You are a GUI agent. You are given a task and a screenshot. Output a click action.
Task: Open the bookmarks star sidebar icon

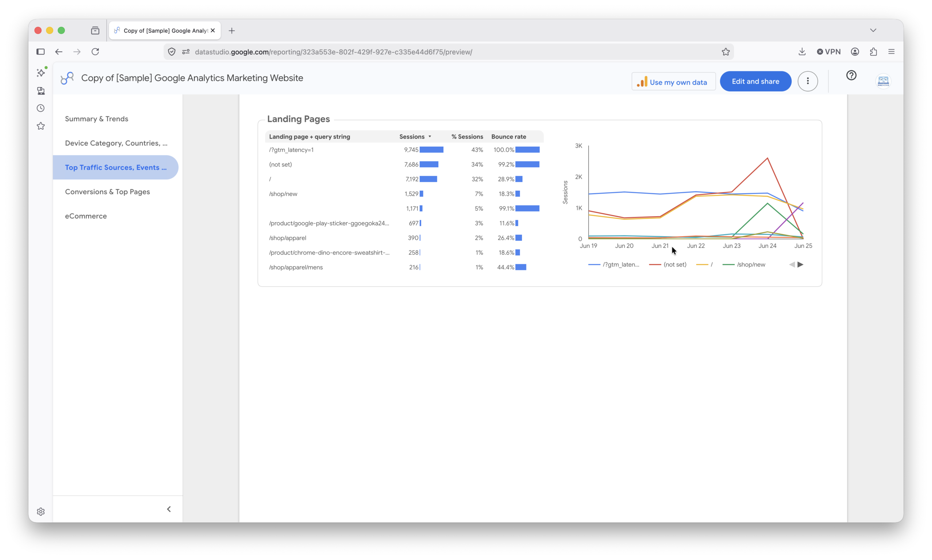pyautogui.click(x=41, y=126)
